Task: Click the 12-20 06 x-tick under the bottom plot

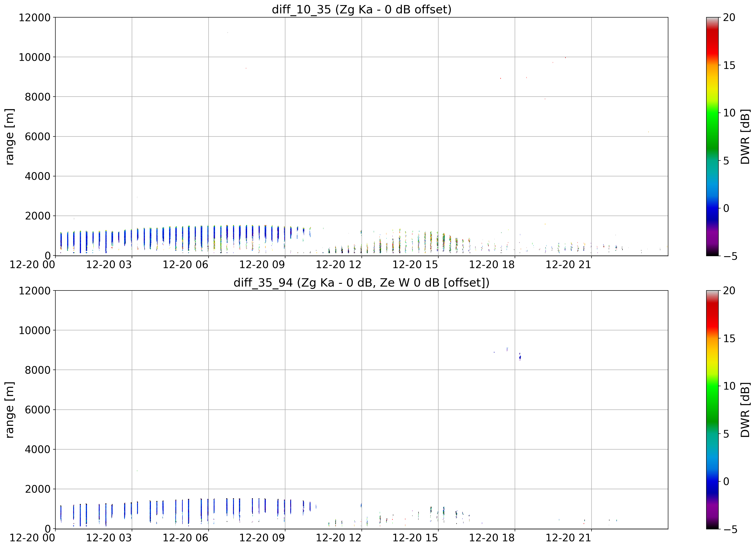Action: [x=185, y=538]
